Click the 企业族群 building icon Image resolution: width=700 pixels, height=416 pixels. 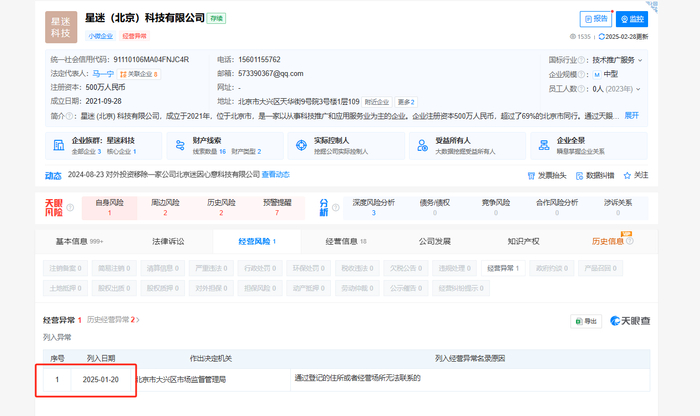coord(59,145)
